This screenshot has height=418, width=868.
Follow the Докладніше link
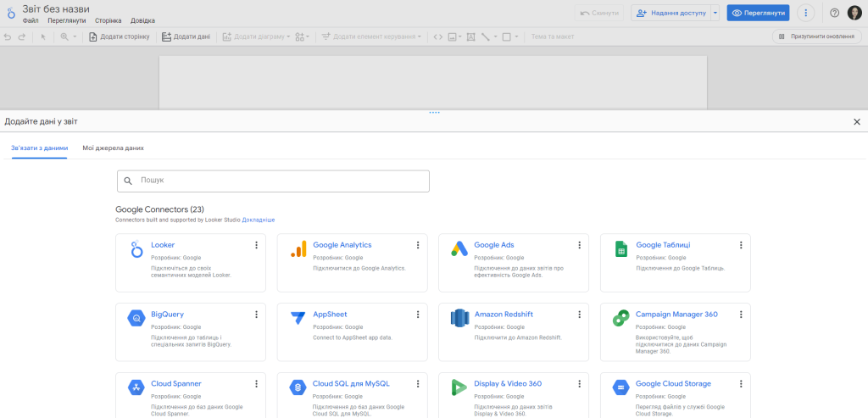(x=259, y=220)
